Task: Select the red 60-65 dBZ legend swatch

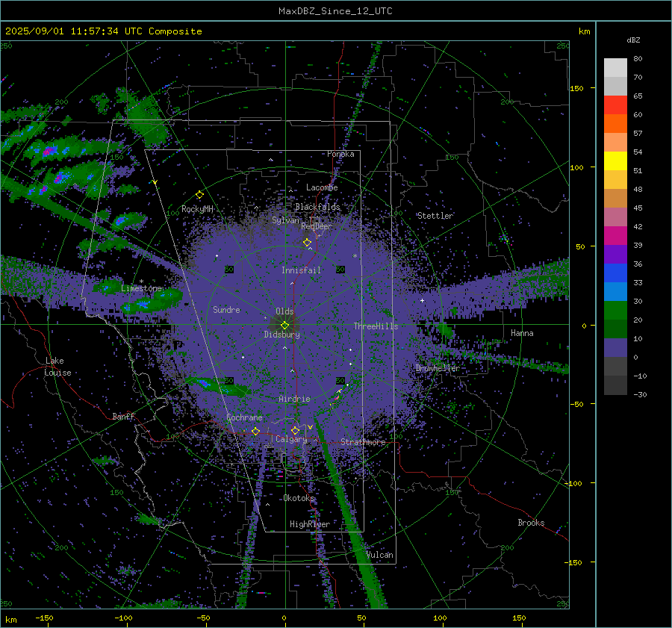Action: click(615, 105)
